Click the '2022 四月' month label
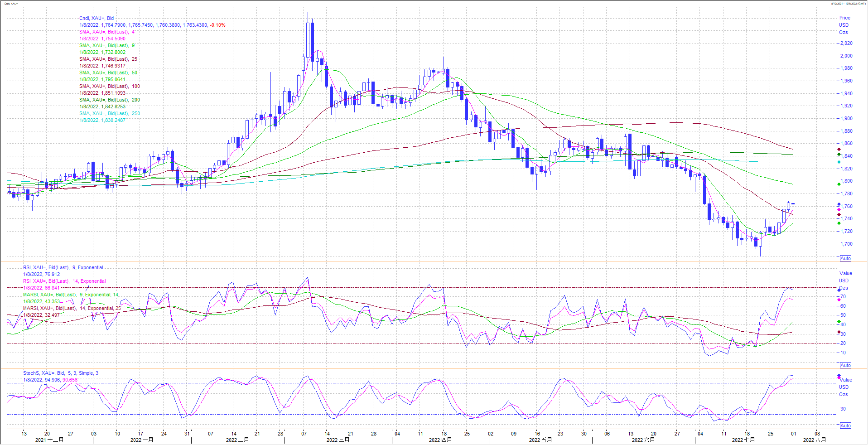The height and width of the screenshot is (445, 868). tap(440, 440)
